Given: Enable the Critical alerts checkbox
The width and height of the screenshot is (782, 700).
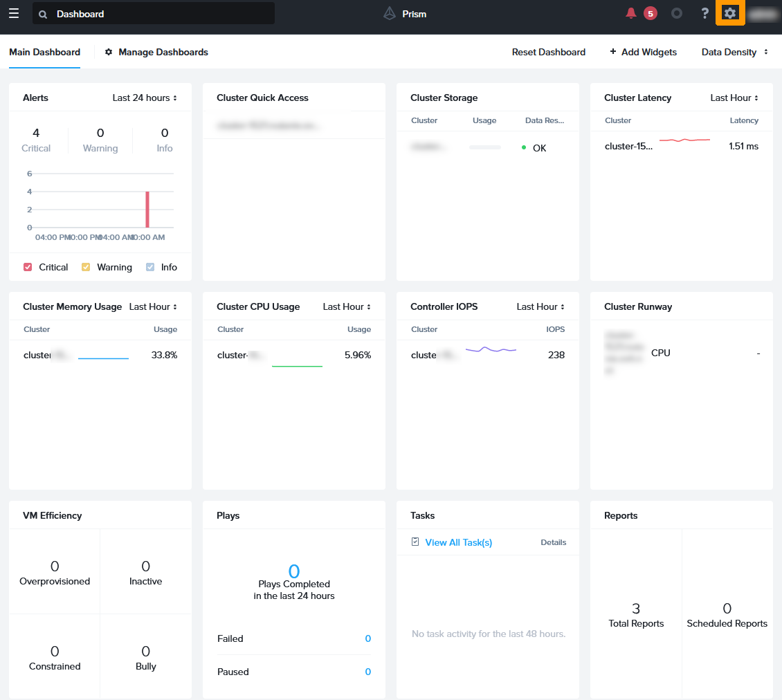Looking at the screenshot, I should coord(27,267).
